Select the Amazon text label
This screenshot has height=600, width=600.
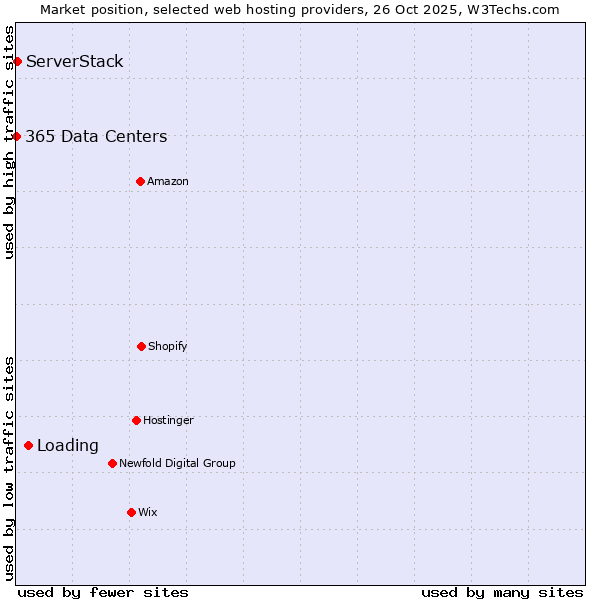168,181
